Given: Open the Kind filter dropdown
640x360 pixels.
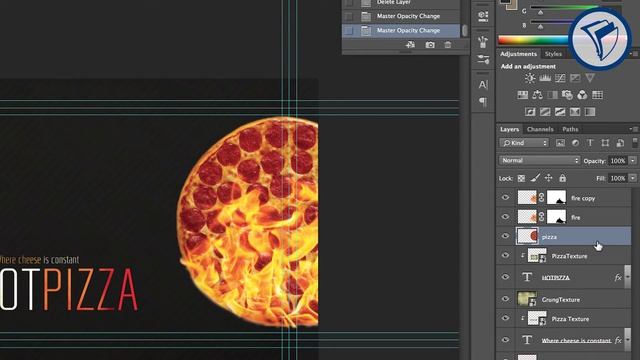Looking at the screenshot, I should [524, 143].
